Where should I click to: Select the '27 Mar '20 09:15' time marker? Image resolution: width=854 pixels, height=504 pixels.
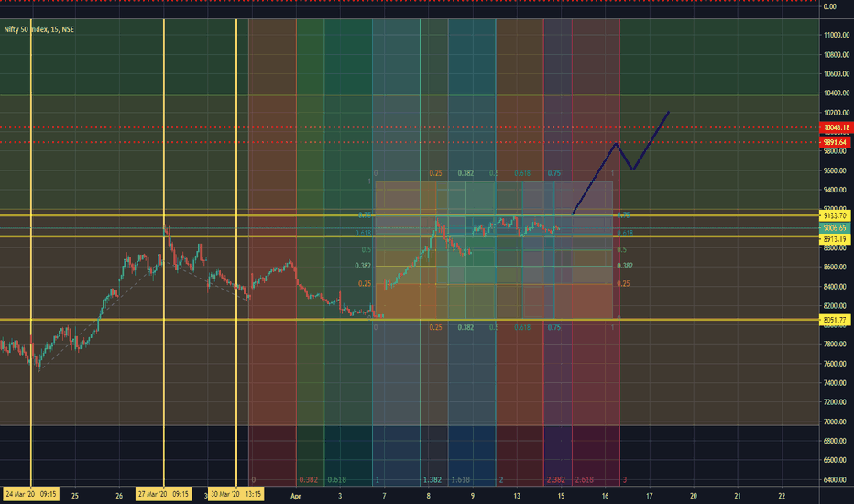[163, 494]
